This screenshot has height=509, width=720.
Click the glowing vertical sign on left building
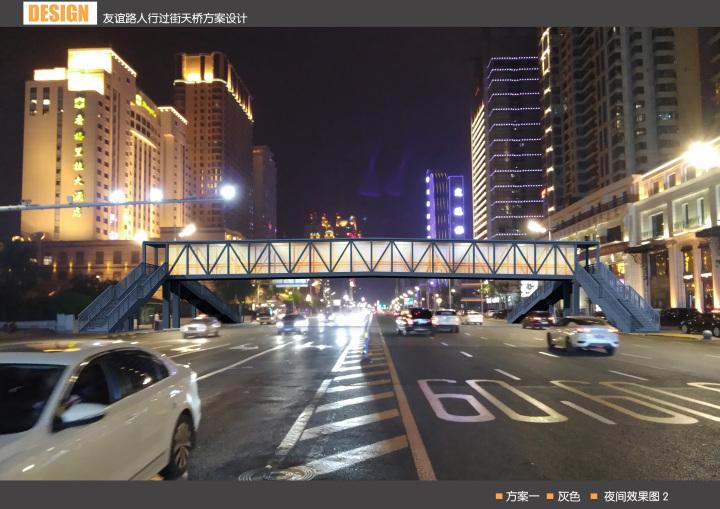pyautogui.click(x=78, y=156)
